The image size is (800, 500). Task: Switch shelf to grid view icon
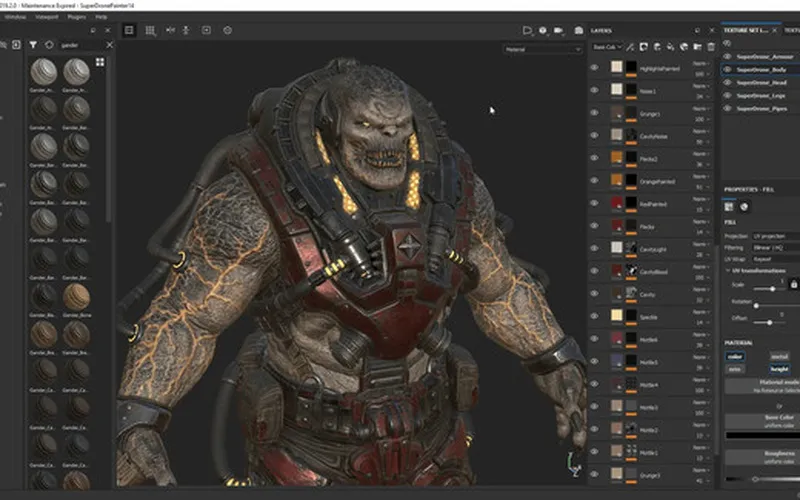(x=100, y=63)
